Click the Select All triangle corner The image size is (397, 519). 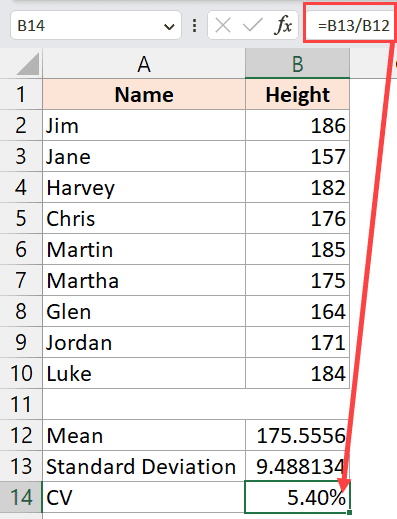click(x=28, y=64)
